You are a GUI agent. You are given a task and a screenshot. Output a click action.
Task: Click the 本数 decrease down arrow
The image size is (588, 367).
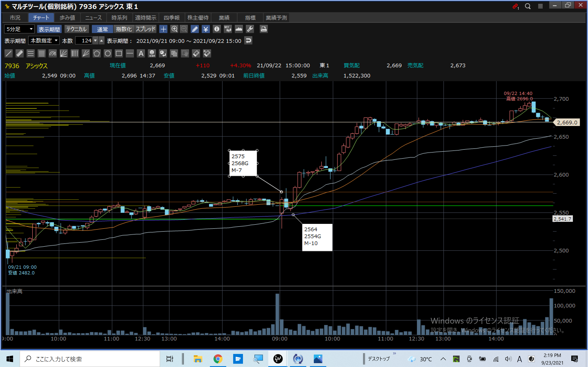pyautogui.click(x=96, y=41)
